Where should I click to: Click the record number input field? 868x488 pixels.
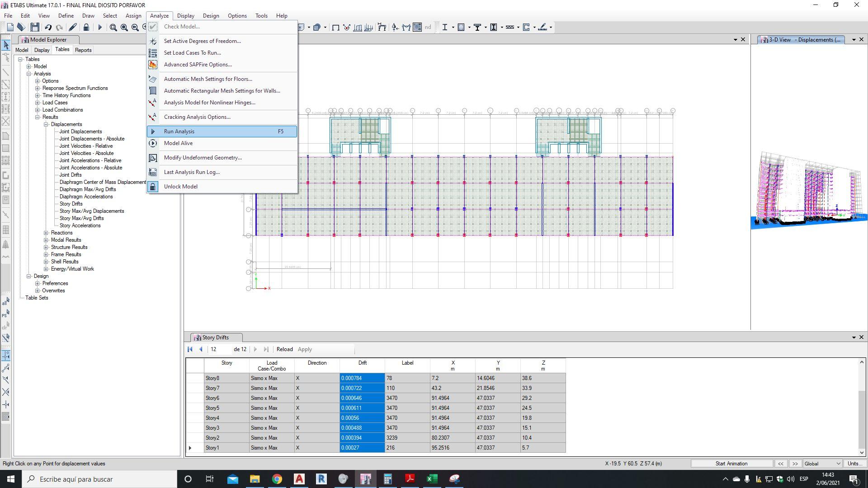219,349
